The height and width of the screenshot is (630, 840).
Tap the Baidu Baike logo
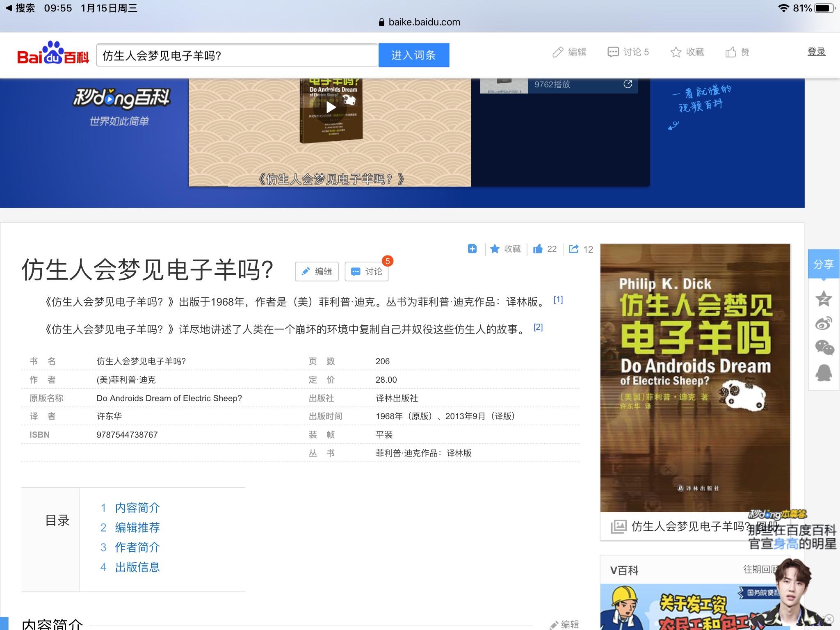[53, 53]
